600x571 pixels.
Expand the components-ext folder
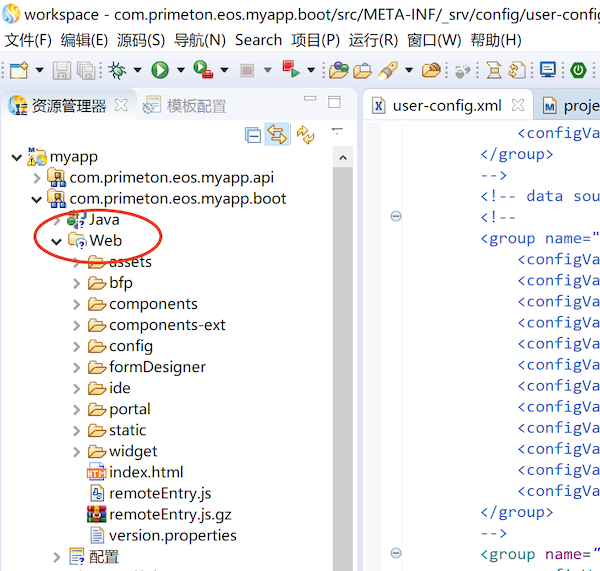click(77, 325)
